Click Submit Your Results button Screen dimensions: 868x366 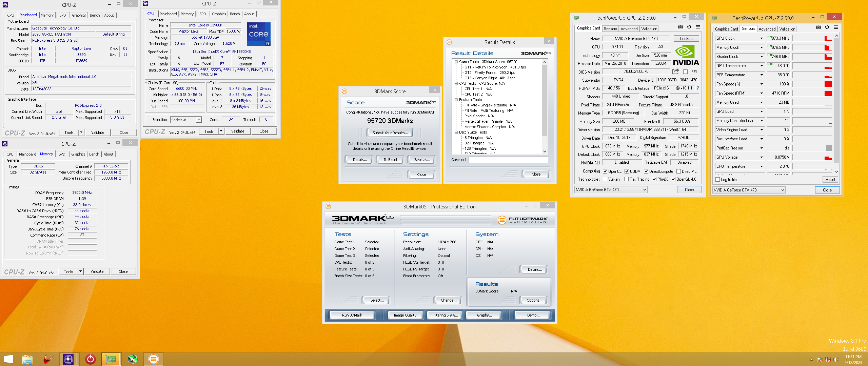[x=390, y=133]
